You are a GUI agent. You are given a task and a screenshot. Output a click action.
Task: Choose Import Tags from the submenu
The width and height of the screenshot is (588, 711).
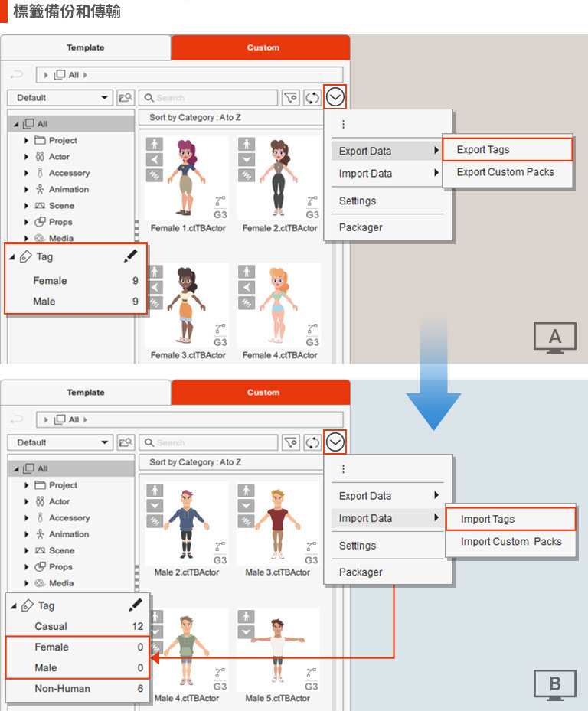(488, 519)
